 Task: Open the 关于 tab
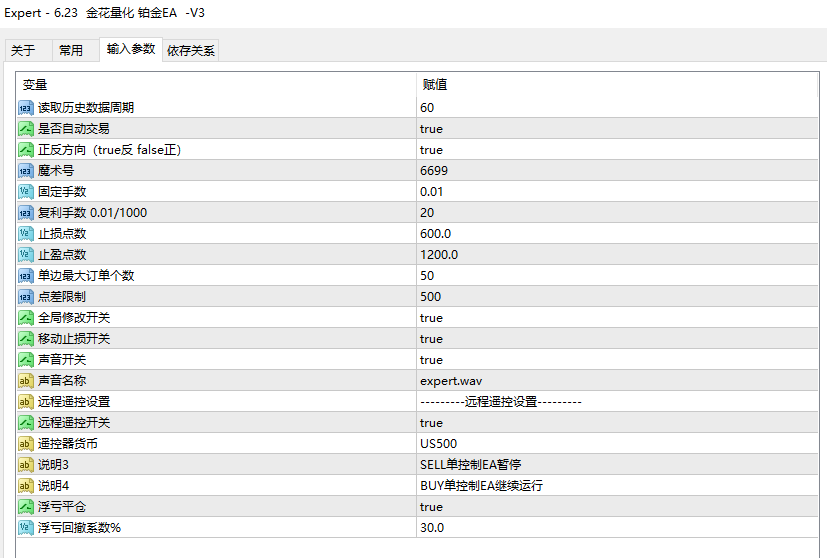click(23, 51)
